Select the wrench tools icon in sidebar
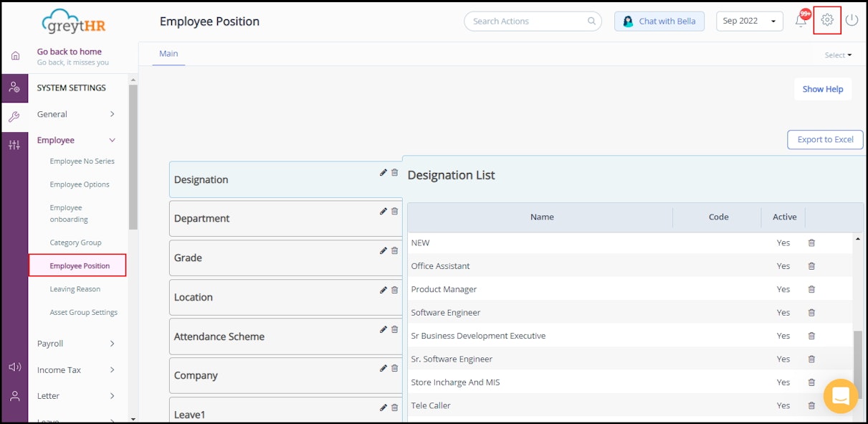 point(14,115)
